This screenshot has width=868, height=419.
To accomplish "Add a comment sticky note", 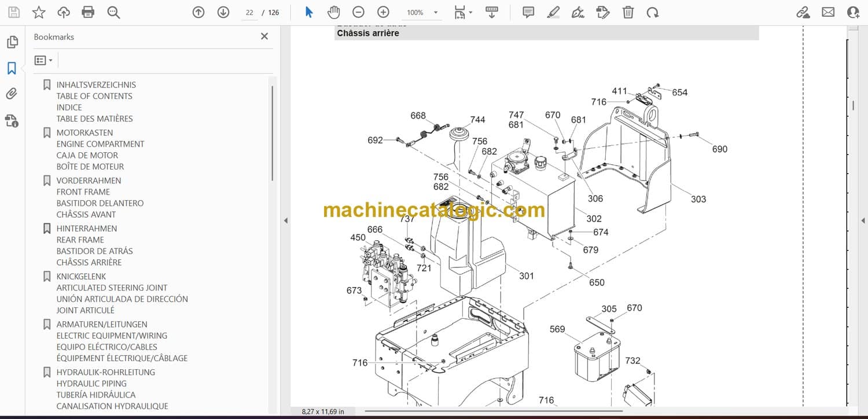I will click(x=528, y=12).
